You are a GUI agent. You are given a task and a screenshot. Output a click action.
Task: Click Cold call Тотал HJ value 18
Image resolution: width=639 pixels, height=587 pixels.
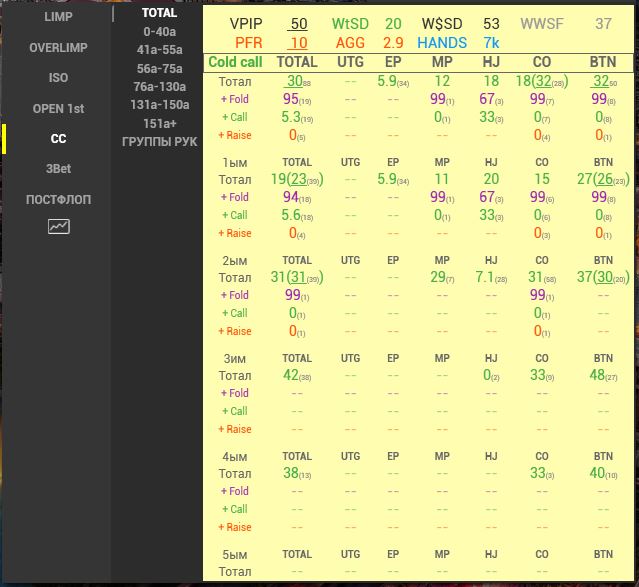click(x=491, y=81)
